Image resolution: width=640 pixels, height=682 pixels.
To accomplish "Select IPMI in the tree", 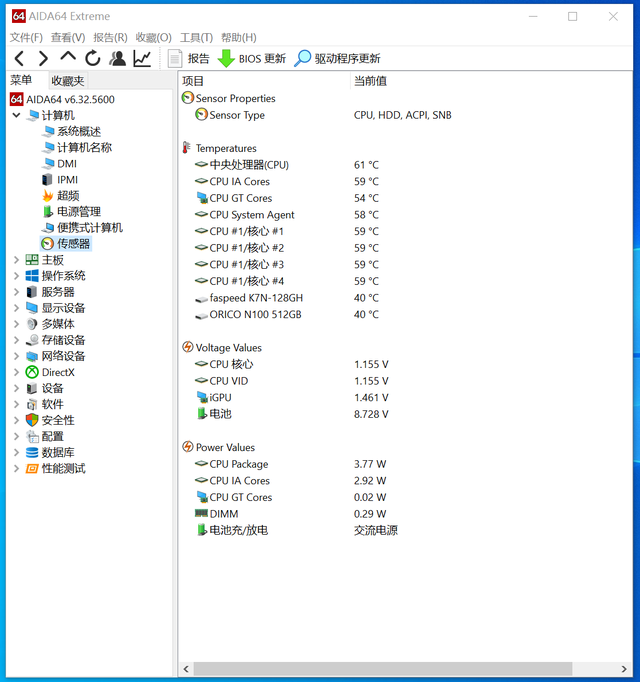I will [x=67, y=180].
